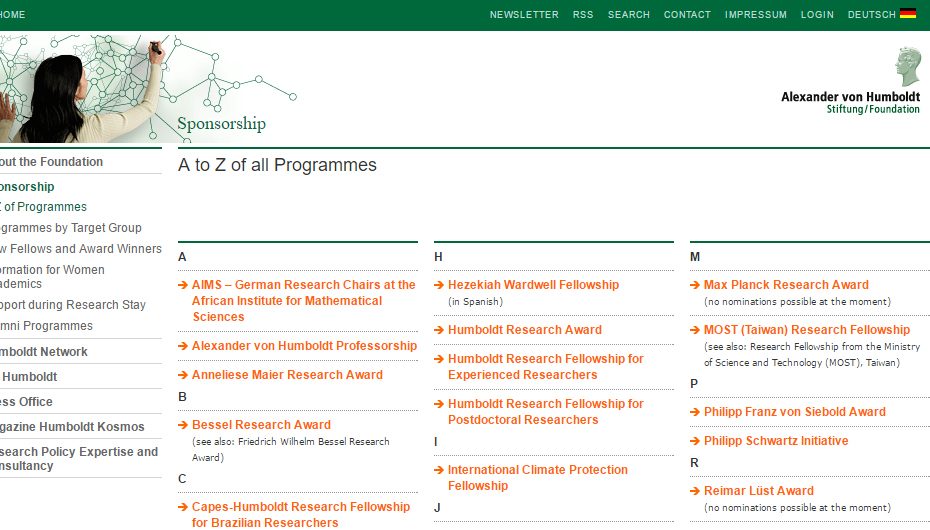This screenshot has height=530, width=930.
Task: Open AIMS German Research Chairs link
Action: coord(304,301)
